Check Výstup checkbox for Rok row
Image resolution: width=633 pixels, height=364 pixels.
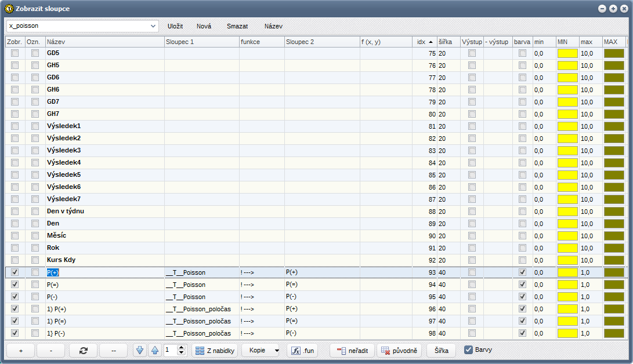click(472, 247)
